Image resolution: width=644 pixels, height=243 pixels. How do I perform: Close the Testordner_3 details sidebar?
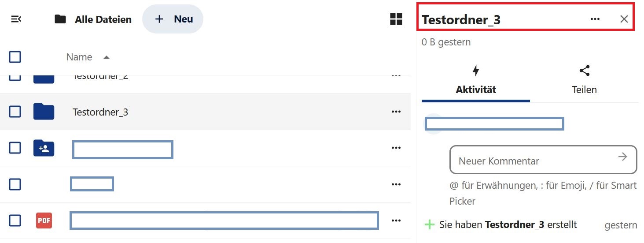coord(624,19)
